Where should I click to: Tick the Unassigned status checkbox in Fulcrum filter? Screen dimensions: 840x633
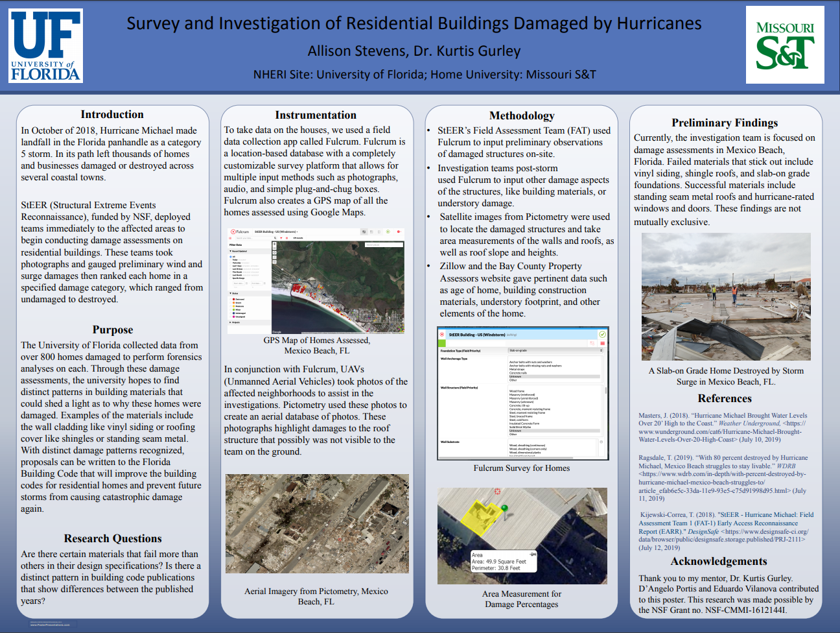point(230,316)
